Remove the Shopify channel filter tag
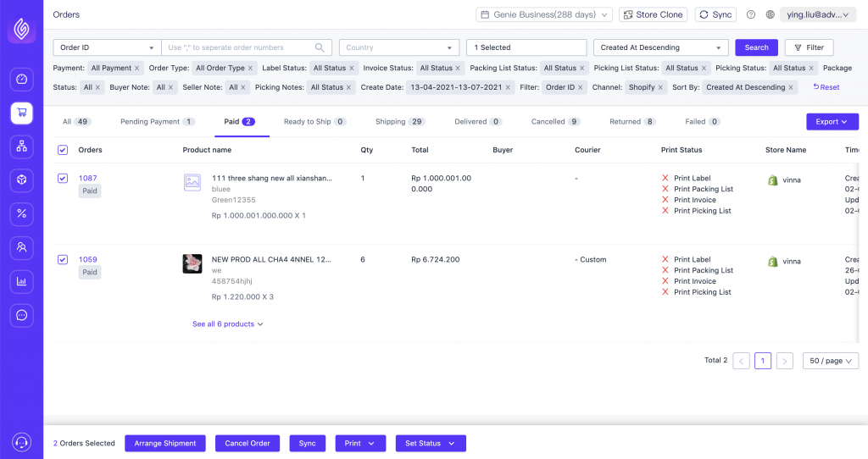868x459 pixels. coord(660,87)
